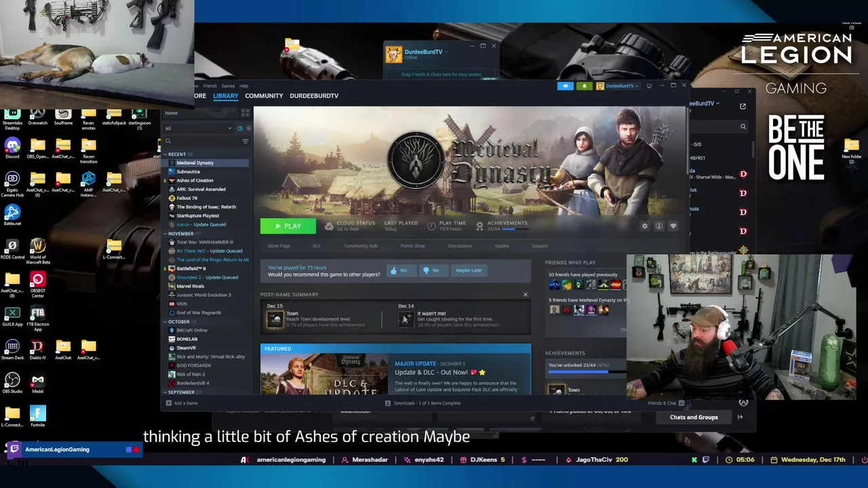
Task: Open the Fortnite desktop shortcut
Action: pyautogui.click(x=38, y=416)
